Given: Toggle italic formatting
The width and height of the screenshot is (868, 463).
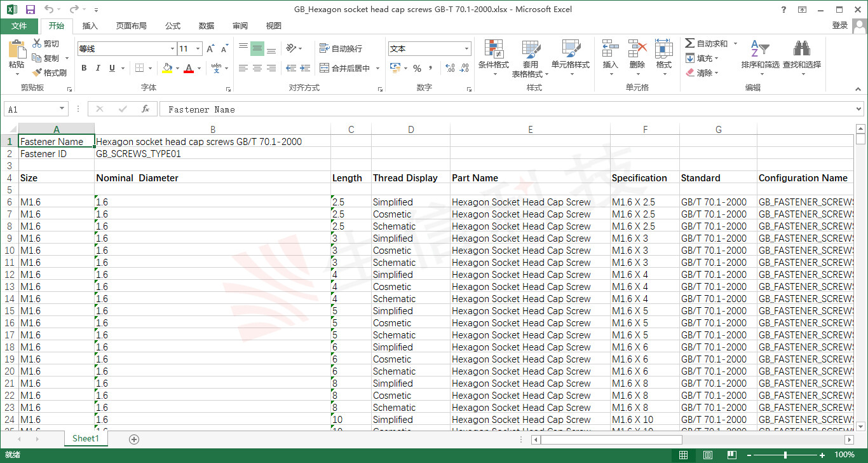Looking at the screenshot, I should click(98, 68).
